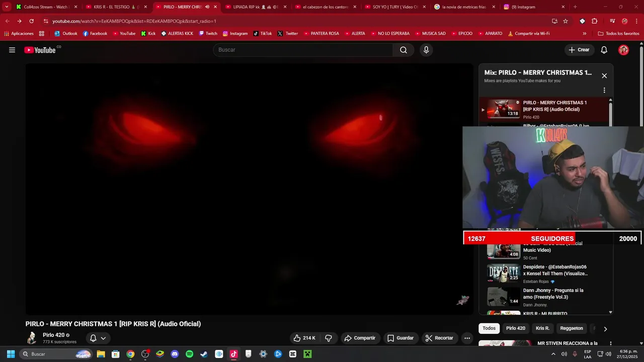Show next category chips arrow

605,329
